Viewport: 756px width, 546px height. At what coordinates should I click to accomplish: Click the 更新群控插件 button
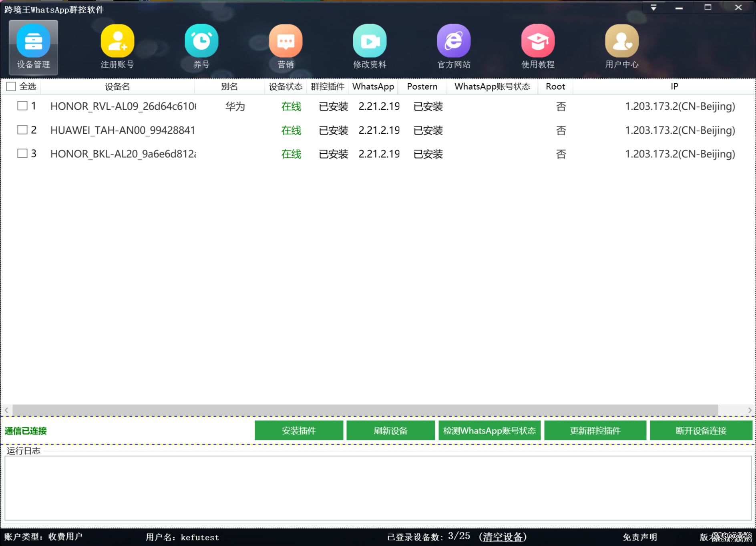tap(595, 430)
